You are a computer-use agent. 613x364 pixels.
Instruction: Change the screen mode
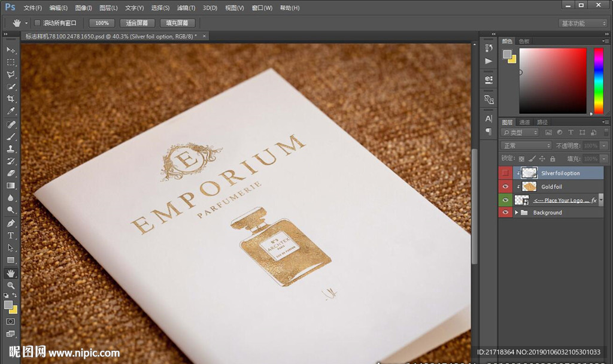tap(11, 333)
